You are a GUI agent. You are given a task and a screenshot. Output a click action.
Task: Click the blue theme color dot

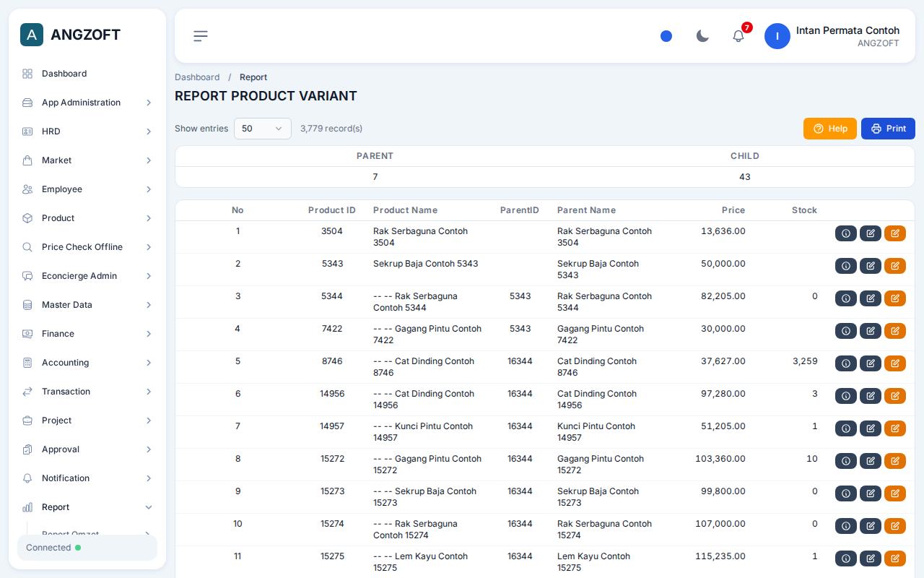(666, 36)
